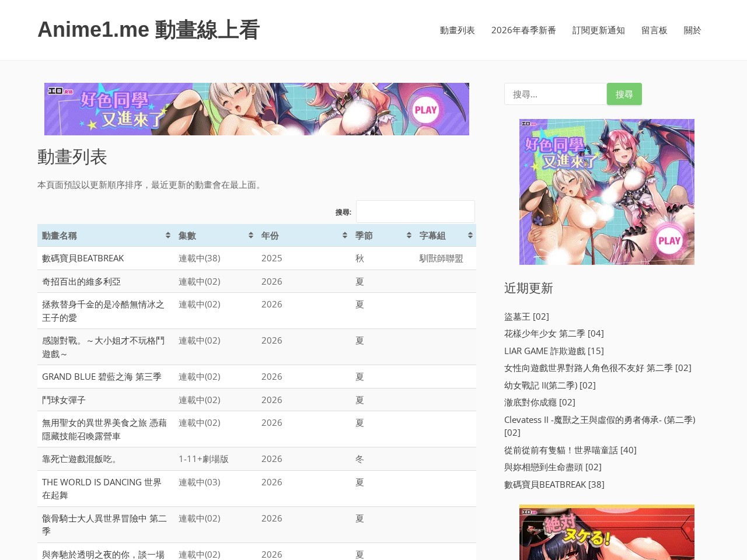747x560 pixels.
Task: Open 奇招百出的維多利亞 anime entry
Action: click(x=81, y=282)
